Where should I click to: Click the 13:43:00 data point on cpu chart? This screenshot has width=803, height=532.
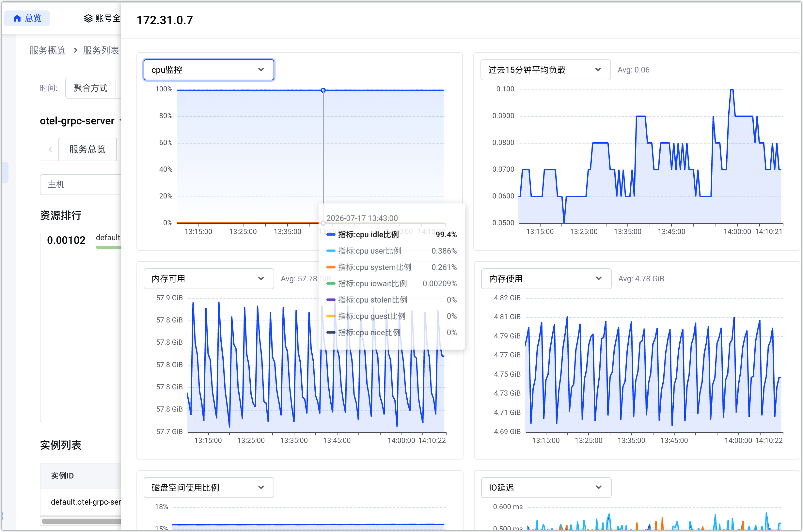pos(323,90)
